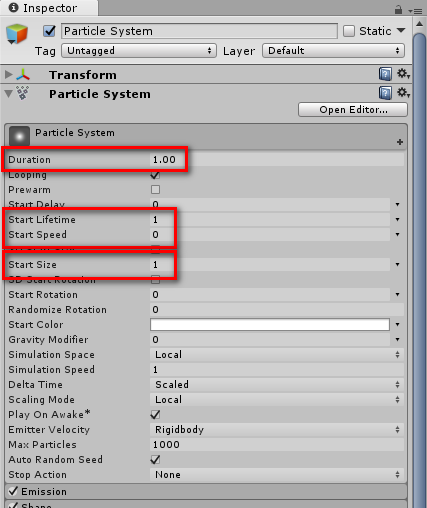Image resolution: width=427 pixels, height=508 pixels.
Task: Disable the Emission module checkmark
Action: tap(13, 491)
